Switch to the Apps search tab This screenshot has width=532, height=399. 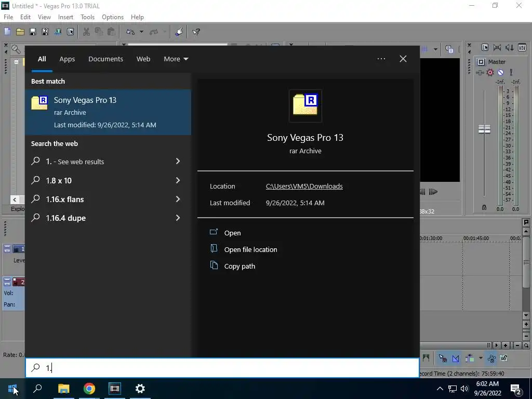(x=67, y=59)
